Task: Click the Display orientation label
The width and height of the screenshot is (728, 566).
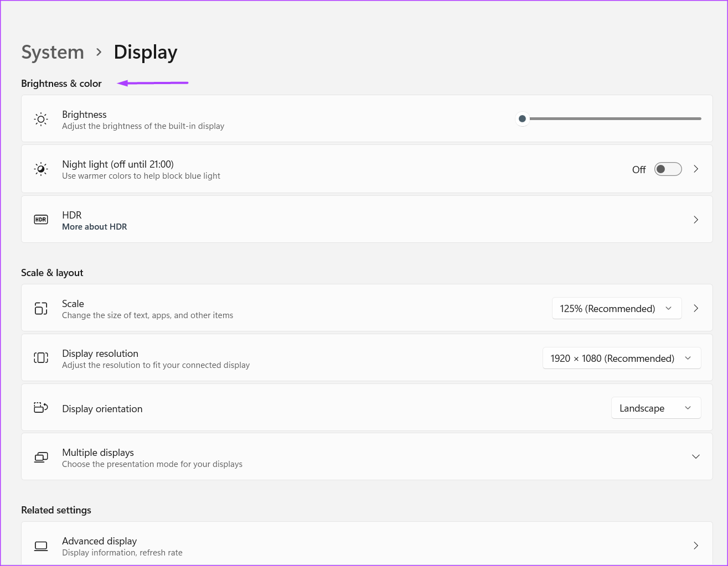Action: tap(102, 409)
